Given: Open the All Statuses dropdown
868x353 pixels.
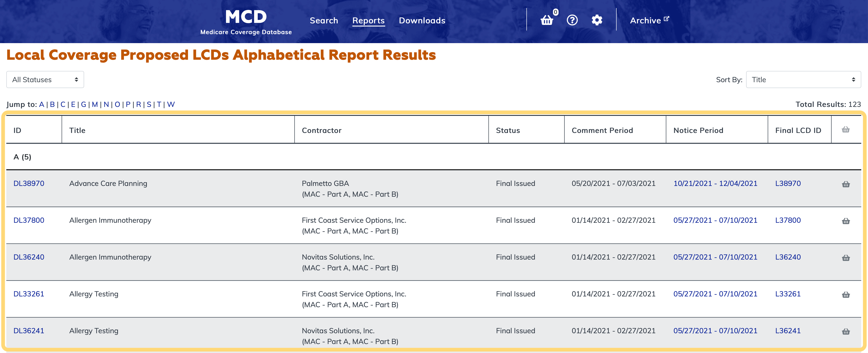Looking at the screenshot, I should pyautogui.click(x=45, y=80).
